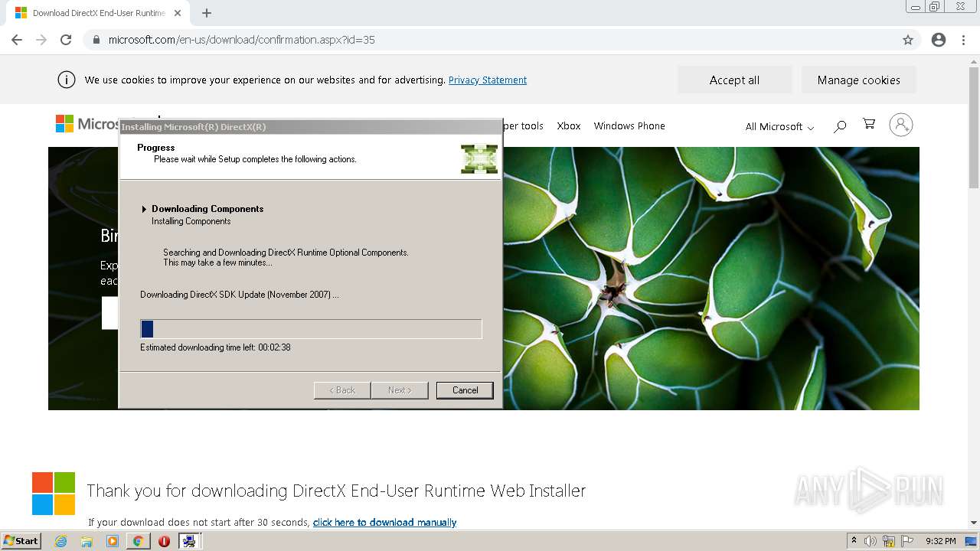Select the Download DirectX End-User Runtime tab
Image resolution: width=980 pixels, height=551 pixels.
pyautogui.click(x=98, y=13)
